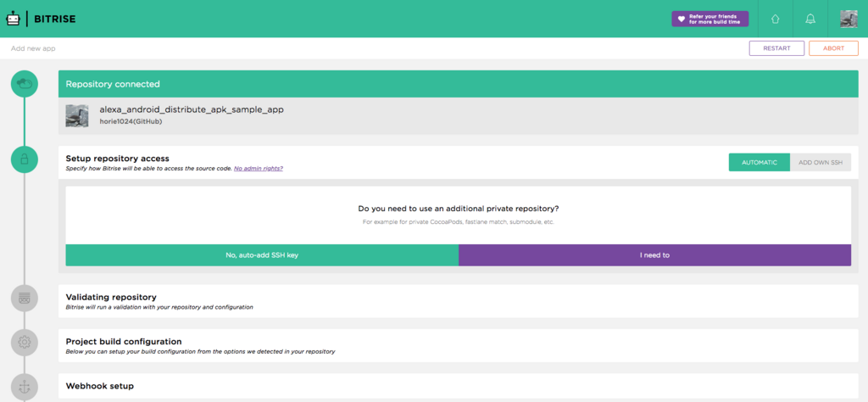
Task: Click the alexa_android_distribute_apk_sample_app repository name
Action: click(192, 109)
